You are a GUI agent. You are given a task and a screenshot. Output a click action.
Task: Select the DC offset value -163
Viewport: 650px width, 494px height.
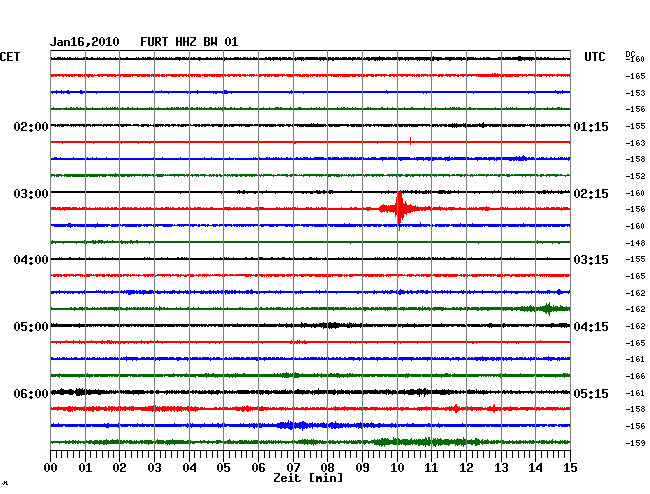tap(635, 143)
